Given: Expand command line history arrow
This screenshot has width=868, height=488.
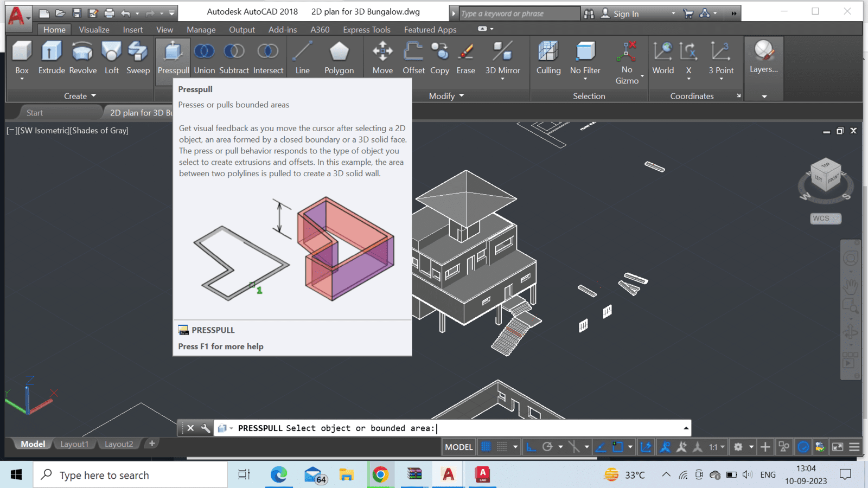Looking at the screenshot, I should tap(686, 428).
